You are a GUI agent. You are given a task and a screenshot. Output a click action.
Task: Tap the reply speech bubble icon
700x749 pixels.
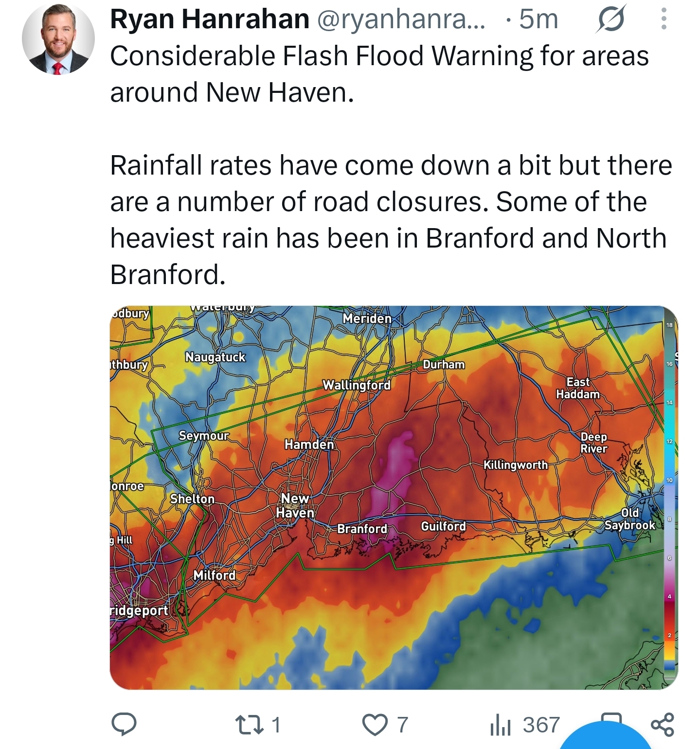click(x=124, y=724)
